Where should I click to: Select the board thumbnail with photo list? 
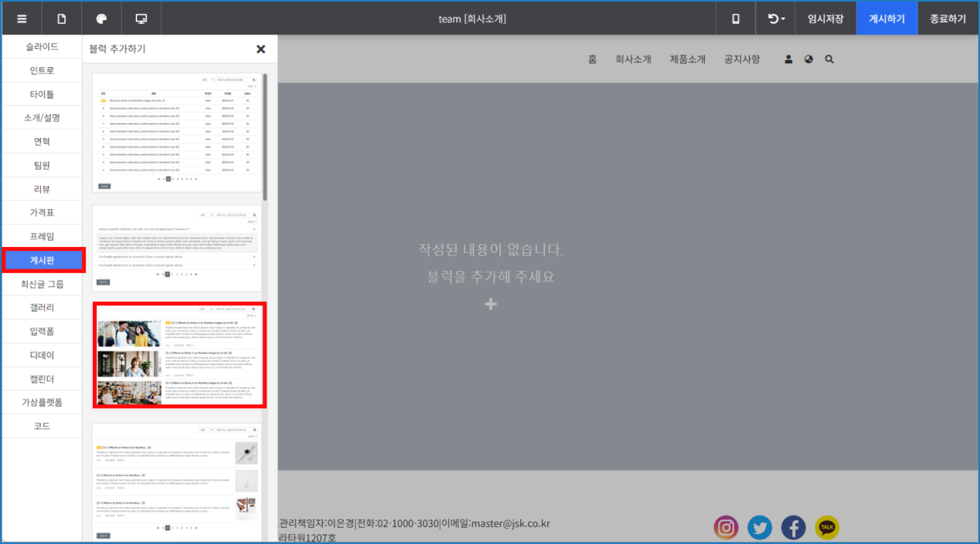[x=179, y=355]
